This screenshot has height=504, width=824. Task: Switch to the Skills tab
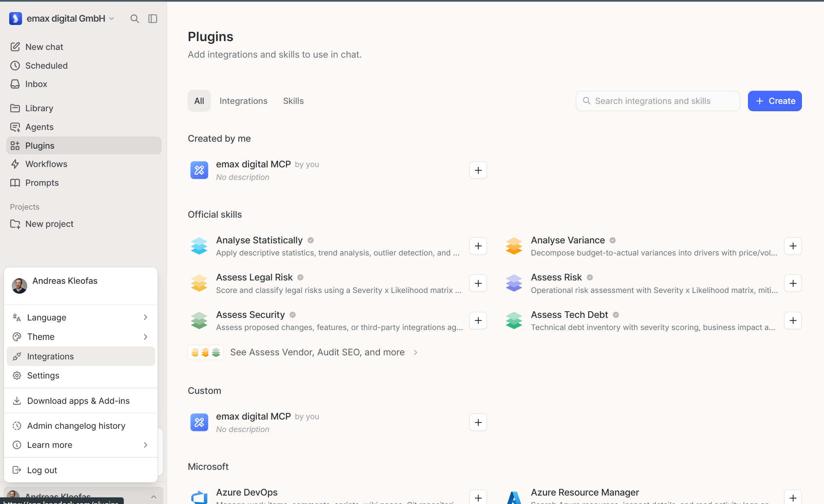pyautogui.click(x=293, y=101)
